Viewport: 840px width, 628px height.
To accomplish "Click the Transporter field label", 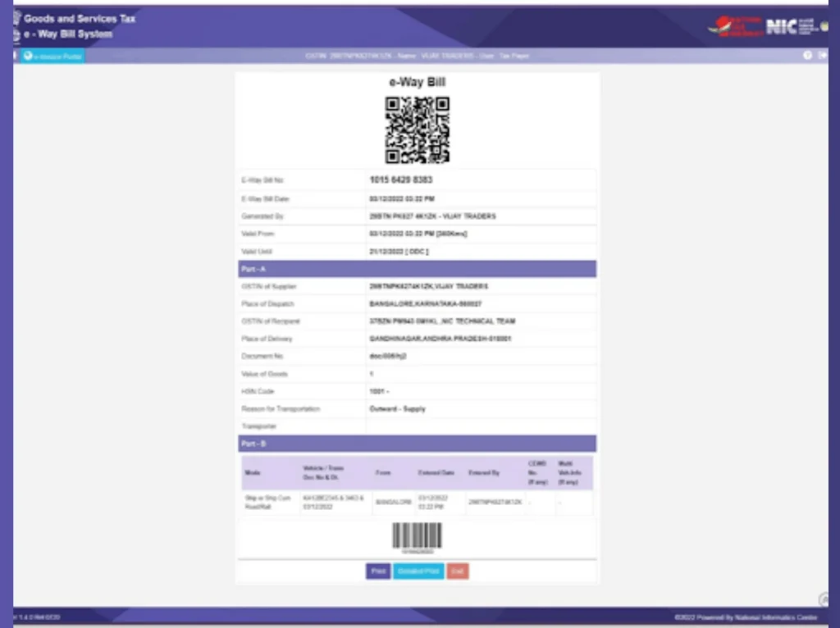I will (258, 426).
